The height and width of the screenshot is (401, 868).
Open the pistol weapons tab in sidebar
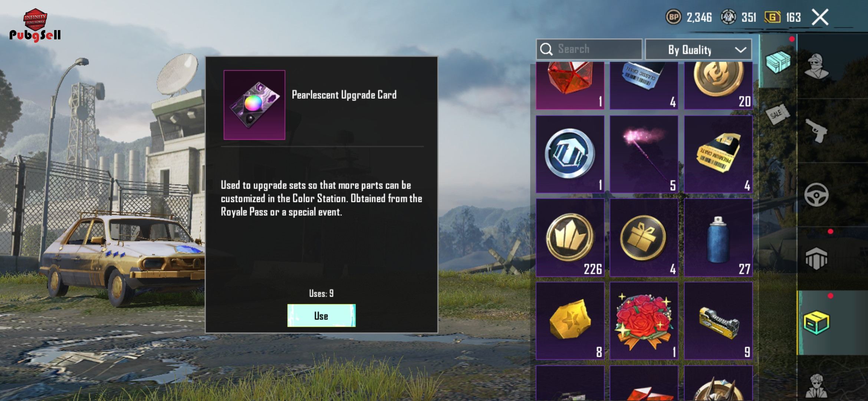point(816,131)
